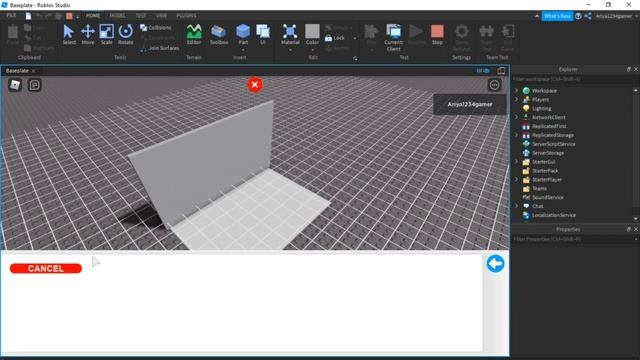This screenshot has width=640, height=360.
Task: Click the Filter Properties search field
Action: pos(573,239)
